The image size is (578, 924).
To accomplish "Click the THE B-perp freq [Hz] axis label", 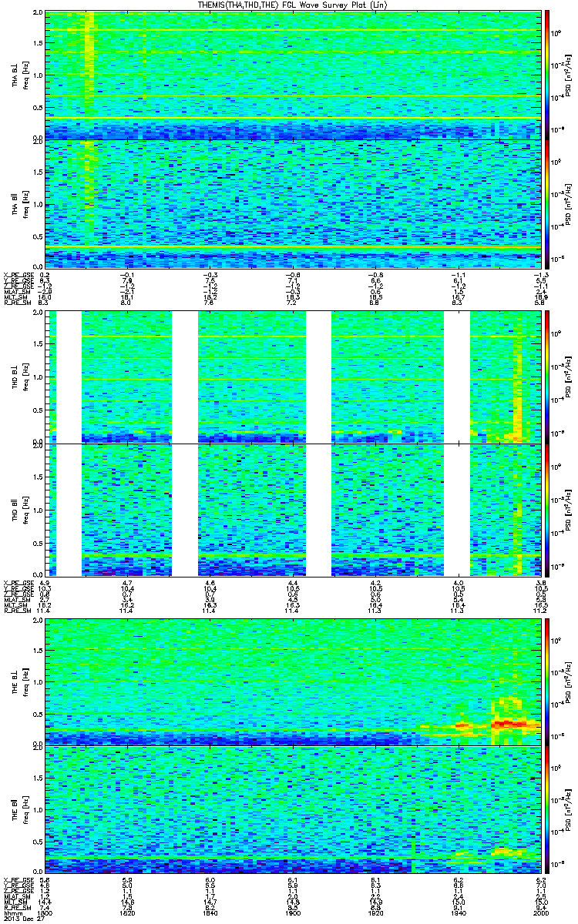I will [x=25, y=681].
